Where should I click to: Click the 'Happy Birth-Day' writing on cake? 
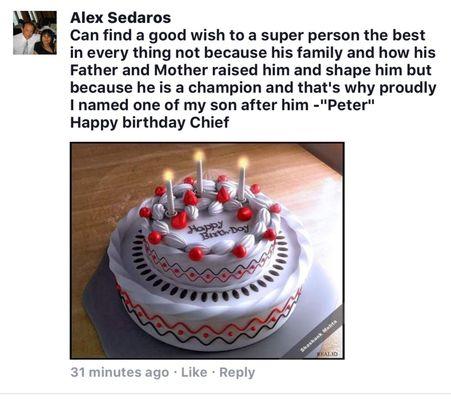(x=218, y=231)
